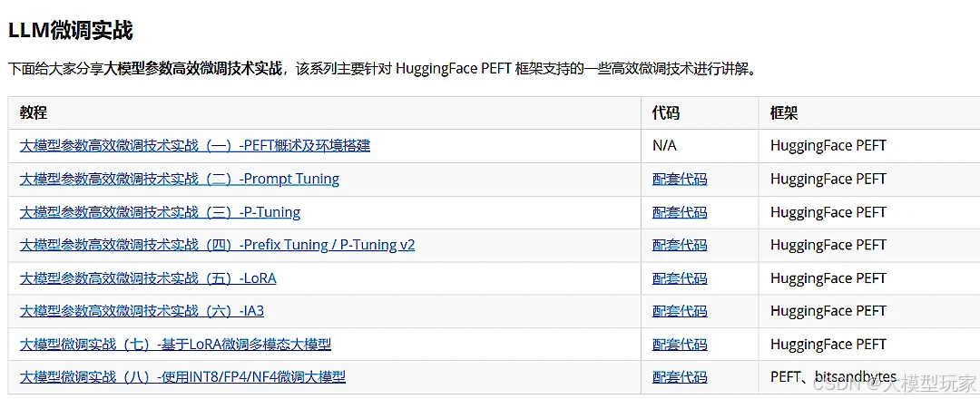Click 配套代码 in the (五) LoRA row
The height and width of the screenshot is (399, 980).
pos(680,277)
